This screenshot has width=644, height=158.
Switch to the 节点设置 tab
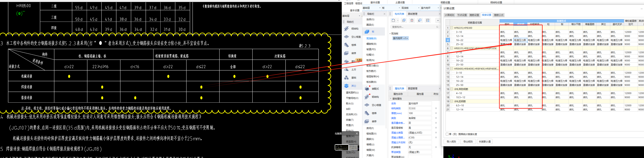point(462,15)
